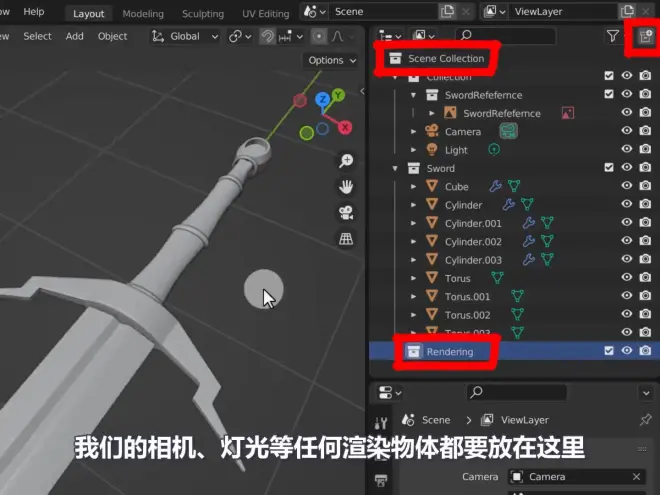
Task: Disable Torus.001 in renders camera icon
Action: 645,295
